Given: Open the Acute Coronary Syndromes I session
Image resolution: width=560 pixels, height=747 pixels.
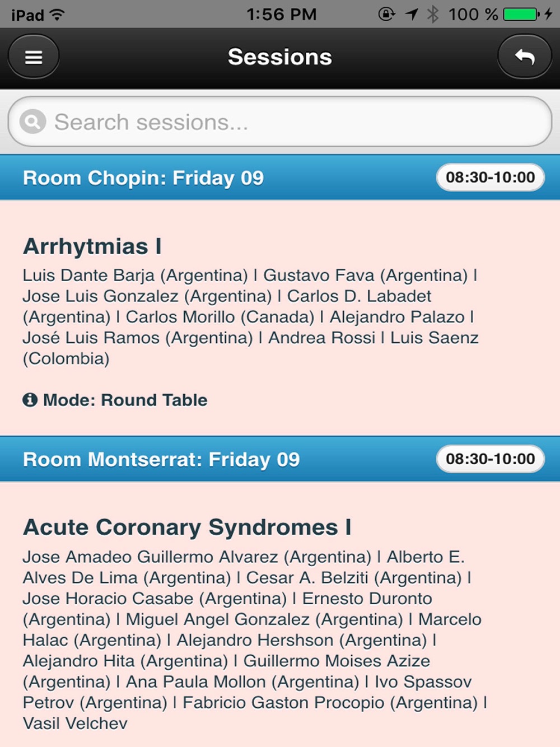Looking at the screenshot, I should coord(187,527).
